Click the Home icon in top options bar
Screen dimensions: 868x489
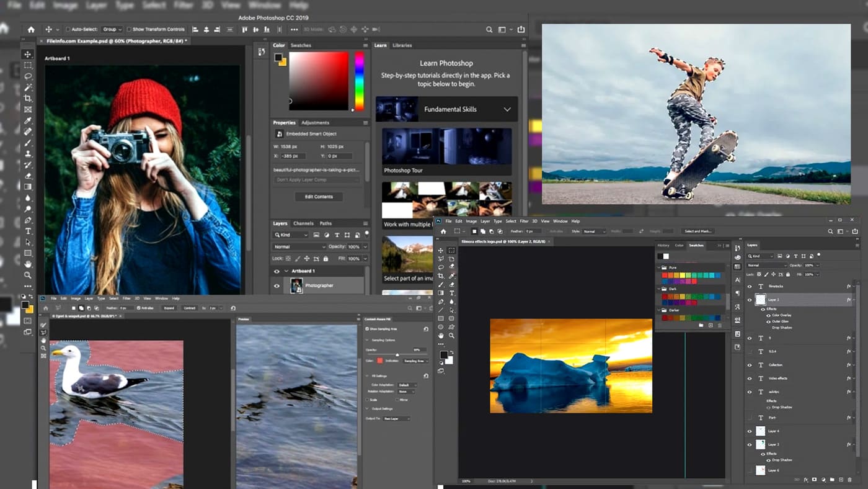coord(31,29)
